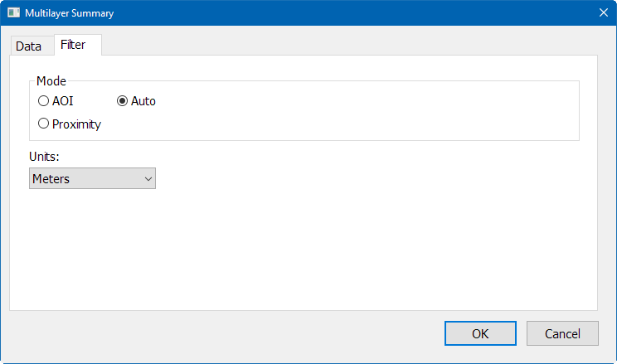
Task: Click the Proximity text label
Action: (77, 124)
